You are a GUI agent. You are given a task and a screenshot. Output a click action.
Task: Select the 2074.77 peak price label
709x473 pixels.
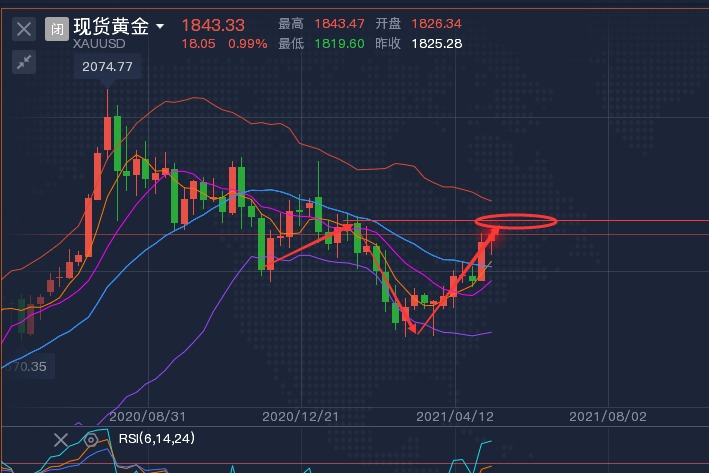[x=104, y=67]
